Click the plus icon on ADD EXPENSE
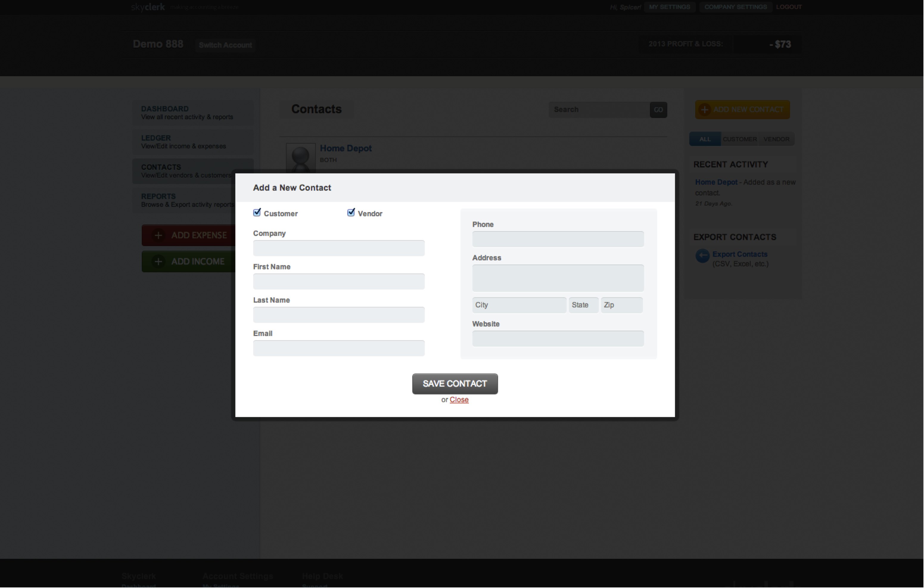The height and width of the screenshot is (588, 924). click(158, 235)
